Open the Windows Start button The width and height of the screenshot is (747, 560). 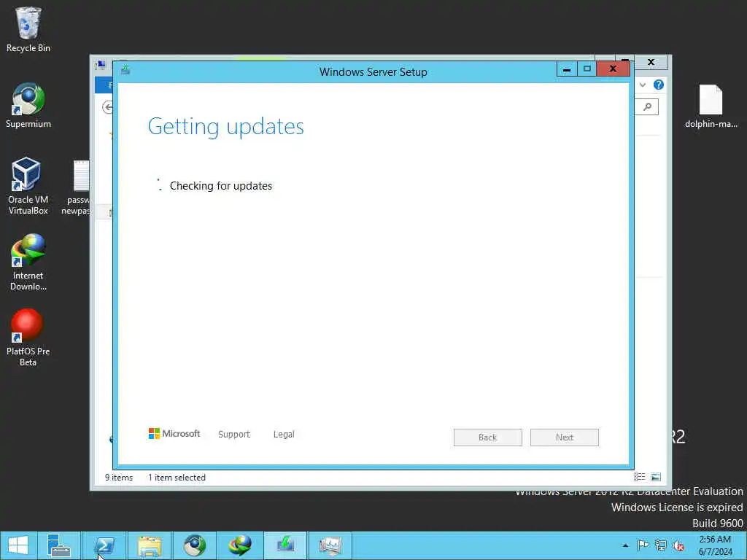pyautogui.click(x=18, y=545)
